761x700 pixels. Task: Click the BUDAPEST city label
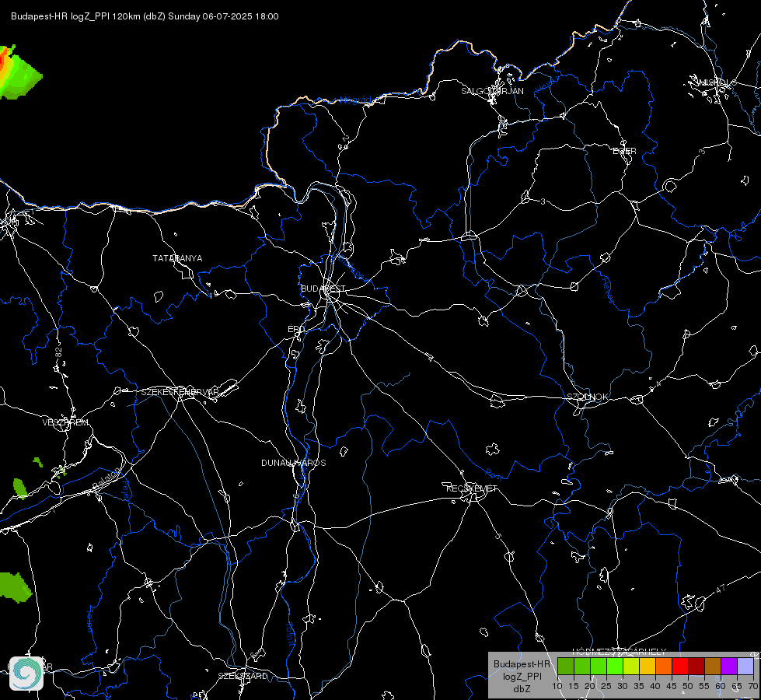click(x=323, y=289)
